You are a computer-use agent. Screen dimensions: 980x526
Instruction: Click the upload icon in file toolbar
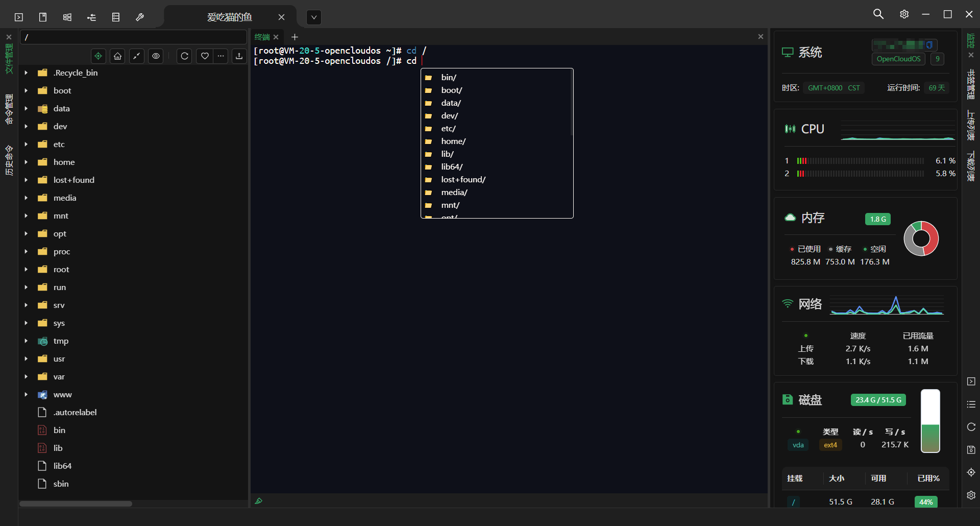239,56
